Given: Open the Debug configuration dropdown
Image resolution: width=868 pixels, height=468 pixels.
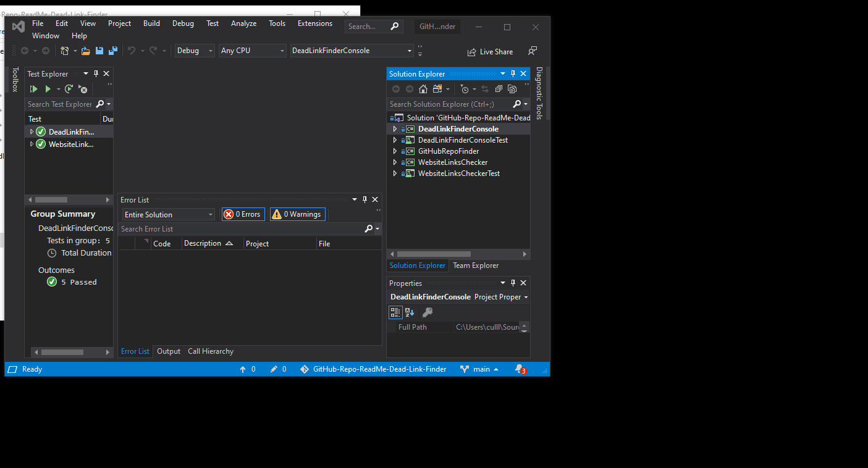Looking at the screenshot, I should pos(195,51).
